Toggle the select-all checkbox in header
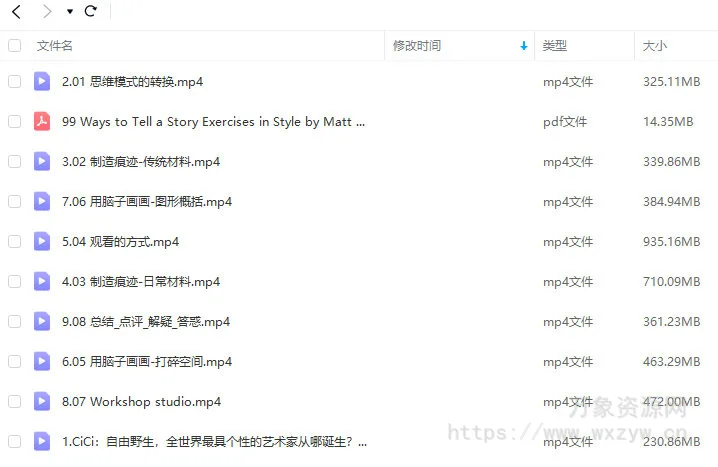This screenshot has height=467, width=718. [x=14, y=46]
